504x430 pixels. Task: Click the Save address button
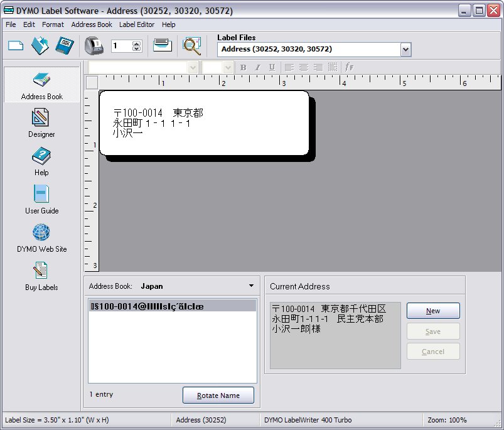[433, 331]
